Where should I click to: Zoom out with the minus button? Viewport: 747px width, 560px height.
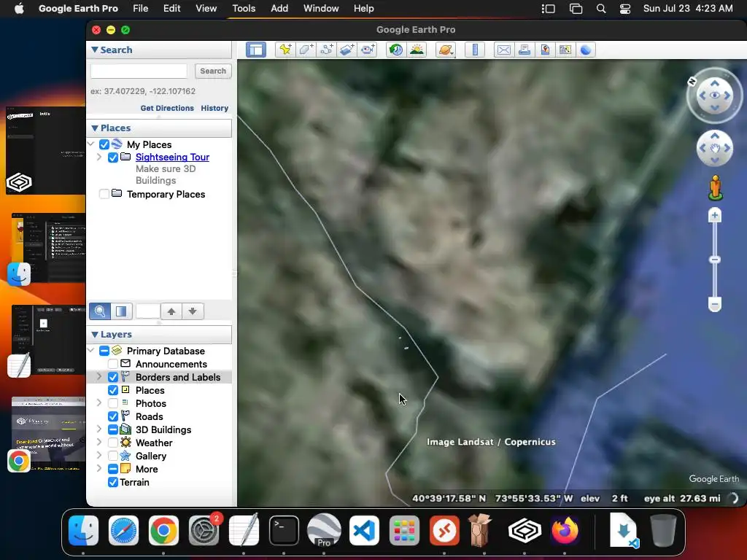coord(715,304)
